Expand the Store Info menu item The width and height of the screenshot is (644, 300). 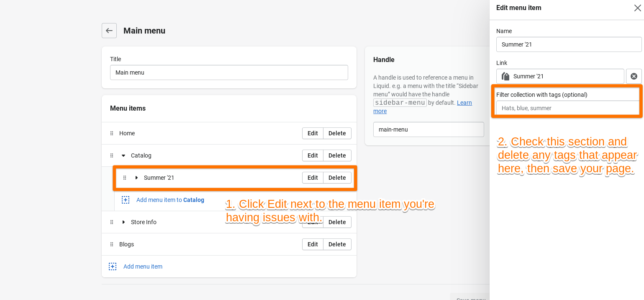pyautogui.click(x=123, y=222)
